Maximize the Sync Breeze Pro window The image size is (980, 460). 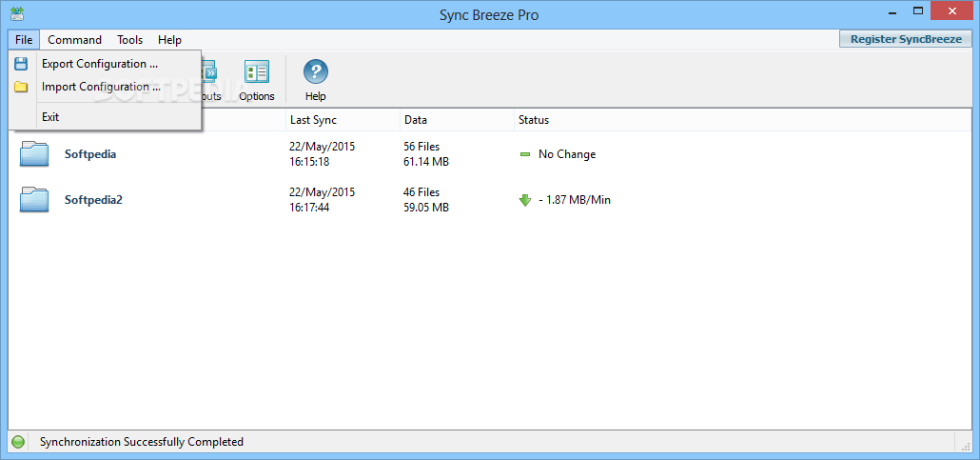(917, 10)
